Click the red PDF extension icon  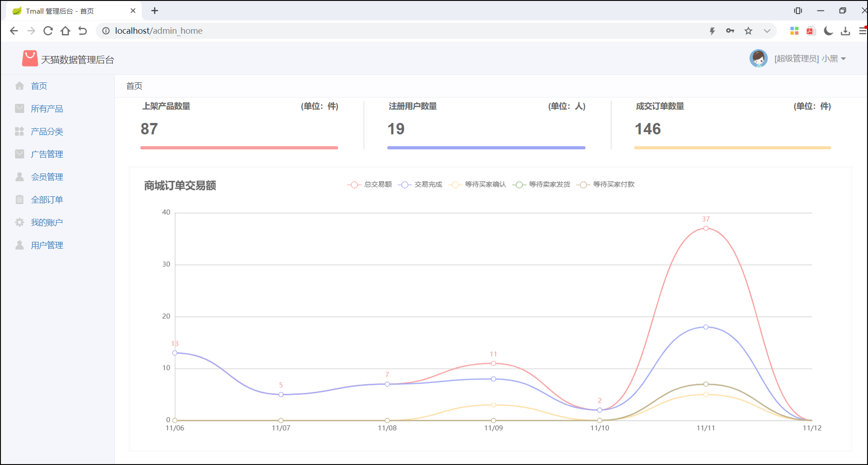[x=811, y=31]
